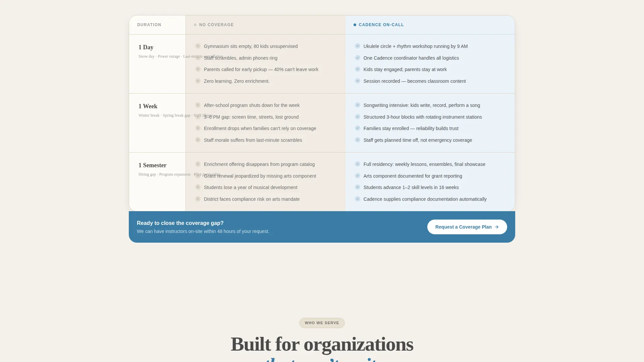Click check icon next to 'Songwriting intensive' line

coord(358,105)
